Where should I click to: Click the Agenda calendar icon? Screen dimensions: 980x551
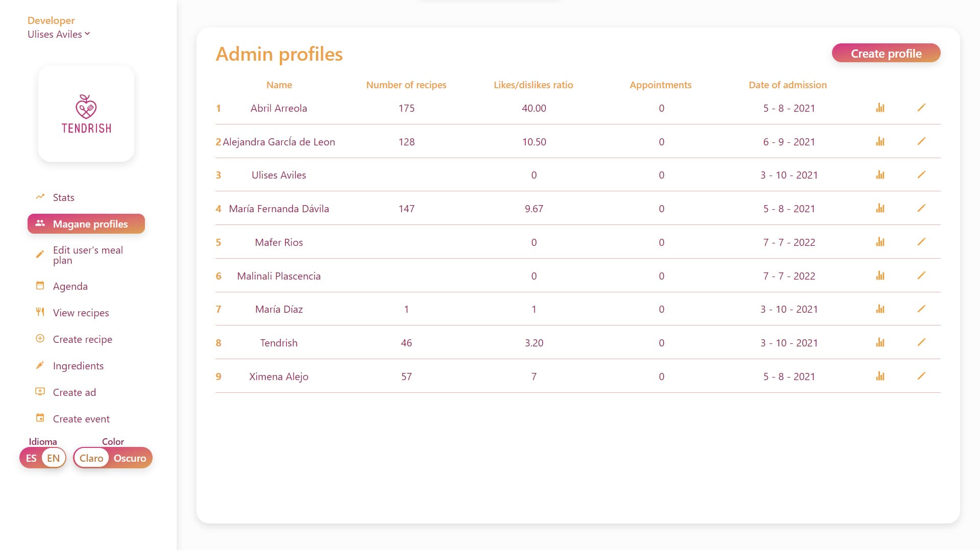(x=40, y=285)
